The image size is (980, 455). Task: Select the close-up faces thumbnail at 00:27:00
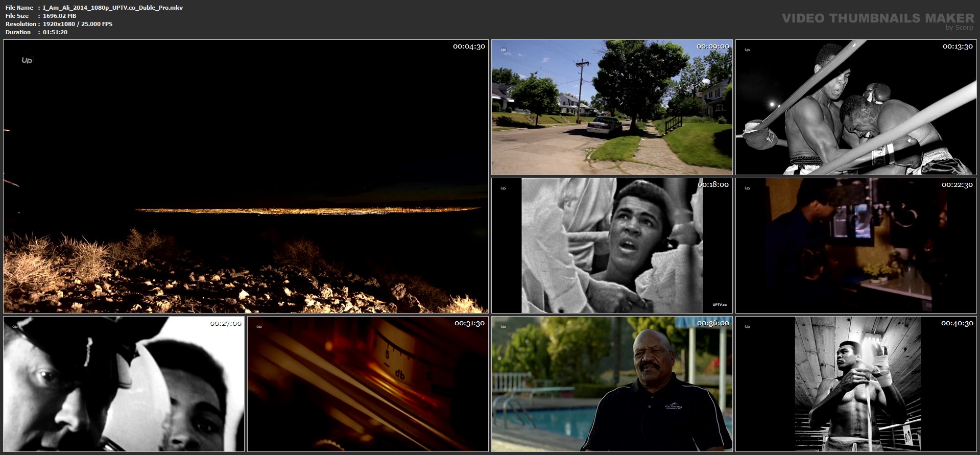[124, 384]
